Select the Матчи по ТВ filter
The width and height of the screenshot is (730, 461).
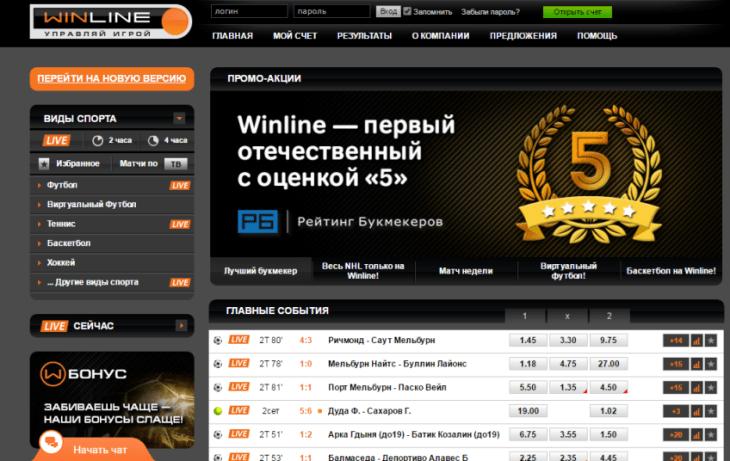tap(153, 163)
